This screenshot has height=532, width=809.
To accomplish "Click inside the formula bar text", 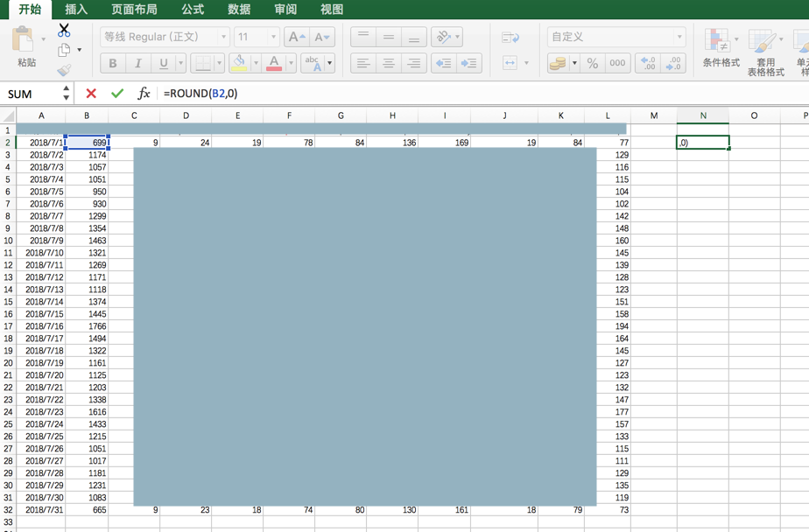I will (x=200, y=94).
